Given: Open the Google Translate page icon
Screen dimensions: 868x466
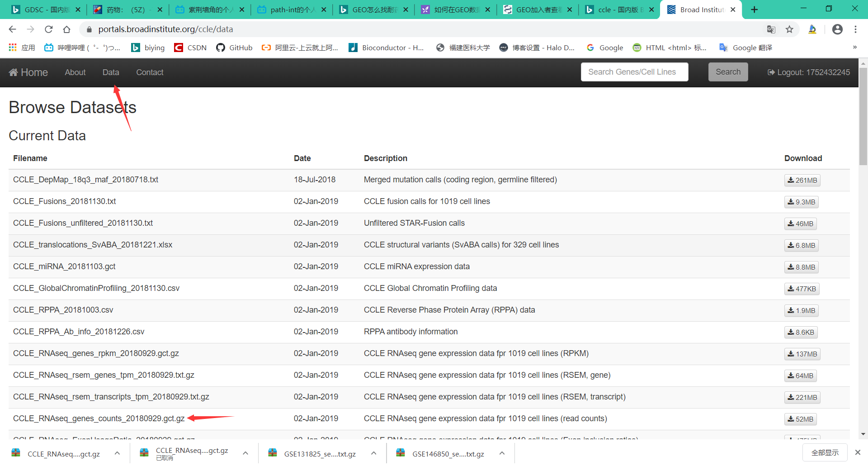Looking at the screenshot, I should point(771,29).
